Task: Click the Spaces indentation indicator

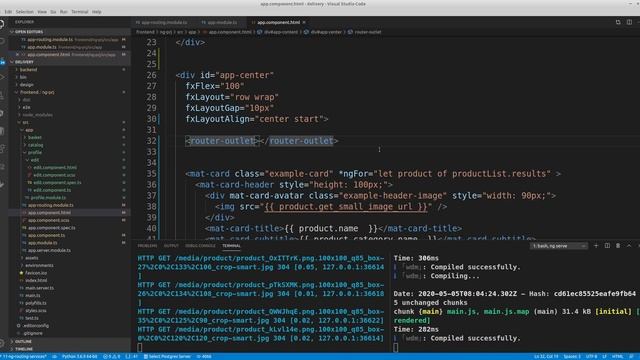Action: [572, 356]
